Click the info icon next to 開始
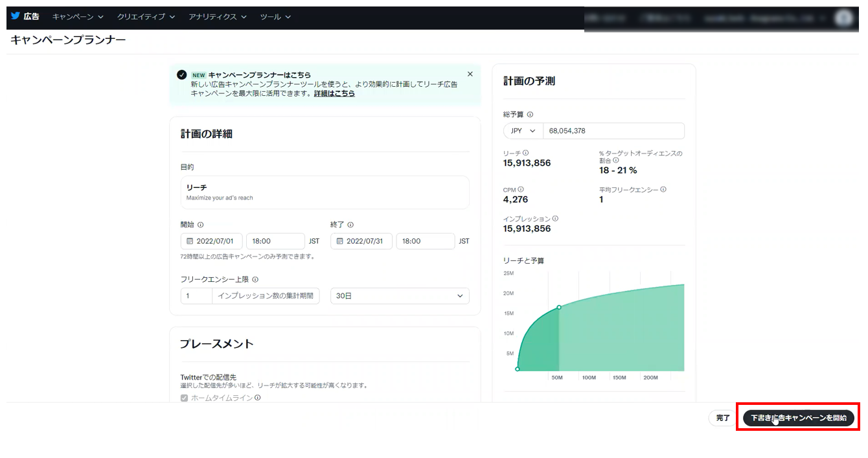Viewport: 868px width, 458px height. coord(200,225)
